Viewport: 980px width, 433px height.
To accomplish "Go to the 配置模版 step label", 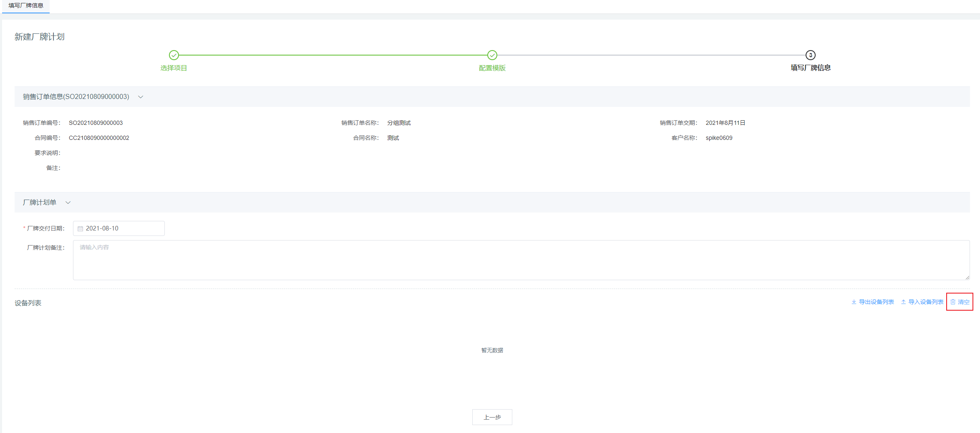I will point(492,68).
